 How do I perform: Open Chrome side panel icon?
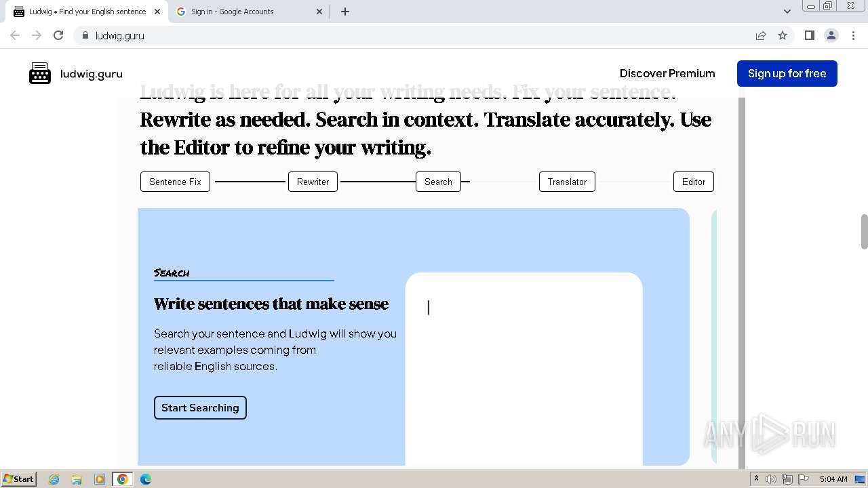(x=809, y=35)
